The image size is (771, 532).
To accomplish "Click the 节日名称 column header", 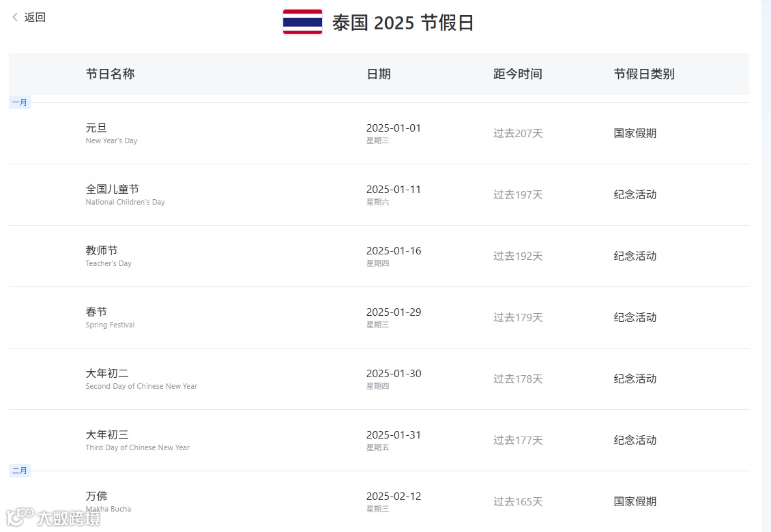I will pos(110,74).
